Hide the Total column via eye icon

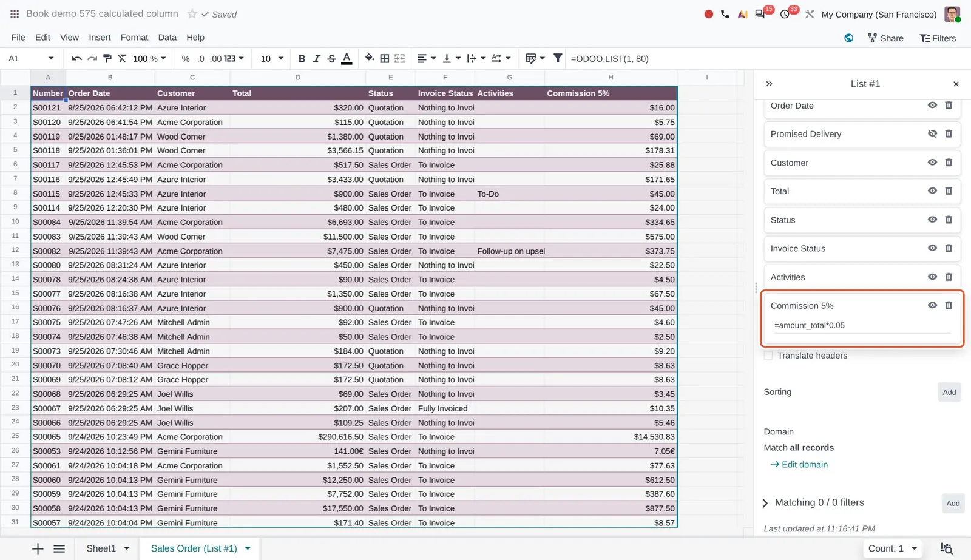point(932,191)
